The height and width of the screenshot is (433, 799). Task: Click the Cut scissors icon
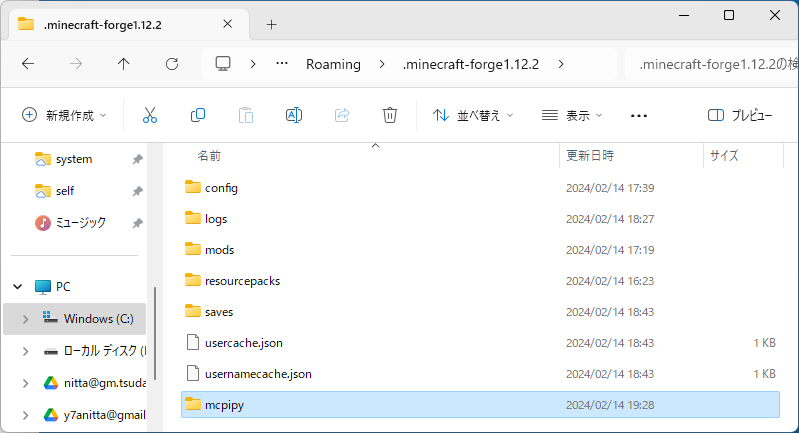tap(150, 115)
